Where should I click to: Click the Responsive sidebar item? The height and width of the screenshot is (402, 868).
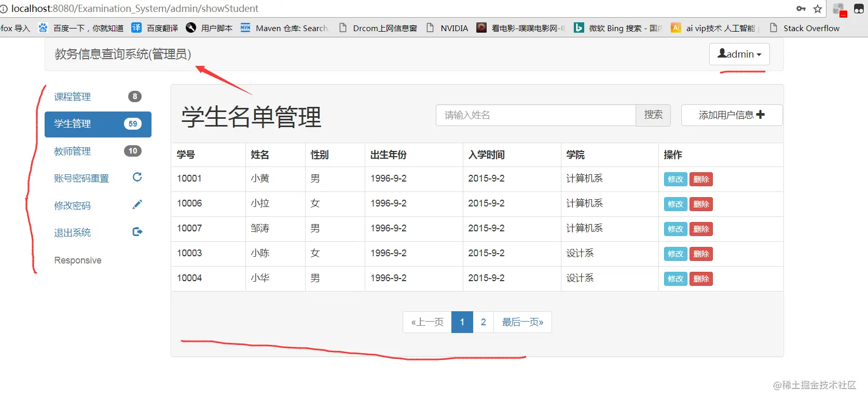pyautogui.click(x=78, y=260)
